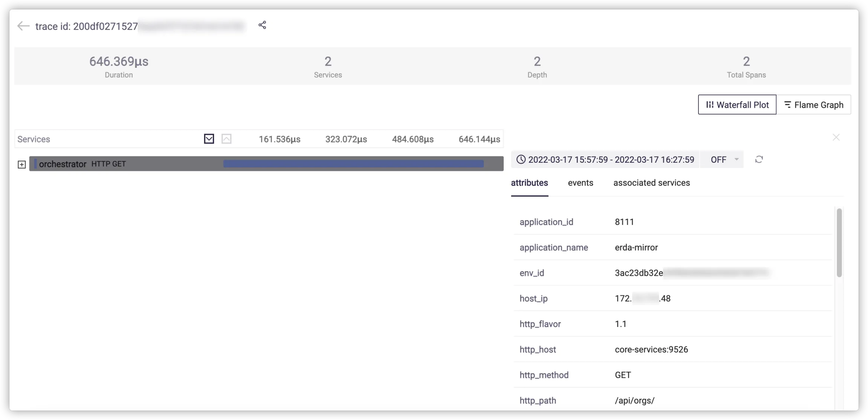Close the span details panel

(836, 137)
